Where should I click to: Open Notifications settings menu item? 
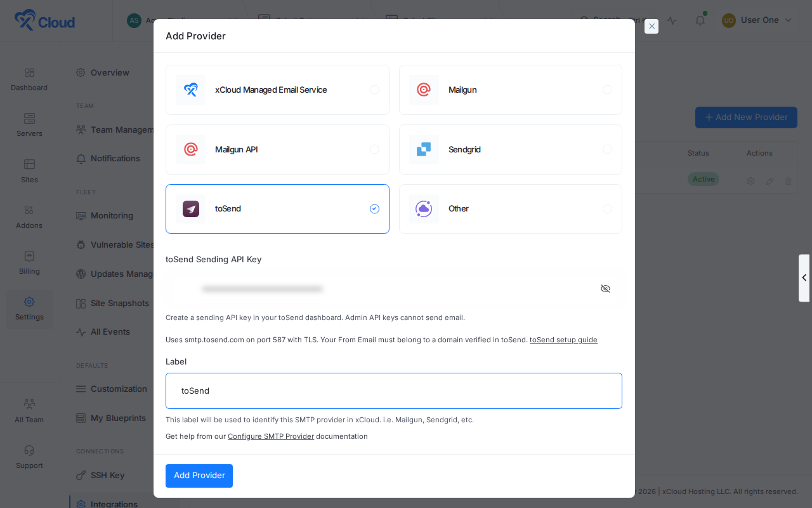(x=108, y=158)
